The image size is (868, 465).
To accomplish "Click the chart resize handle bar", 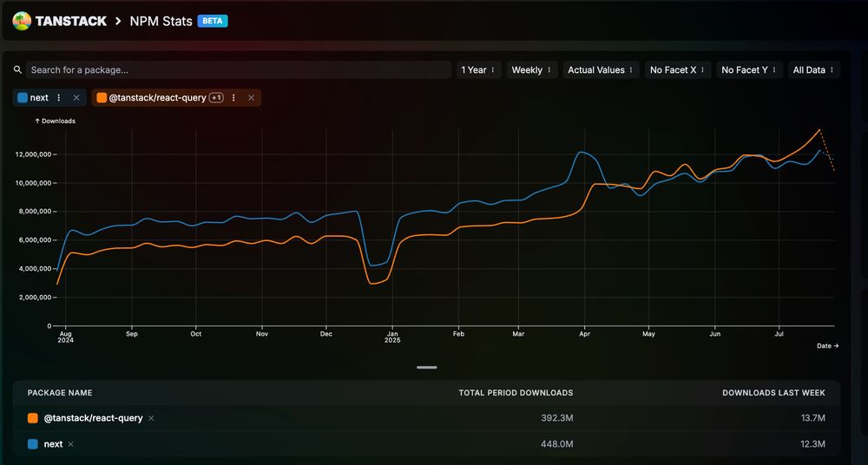I will pyautogui.click(x=427, y=367).
